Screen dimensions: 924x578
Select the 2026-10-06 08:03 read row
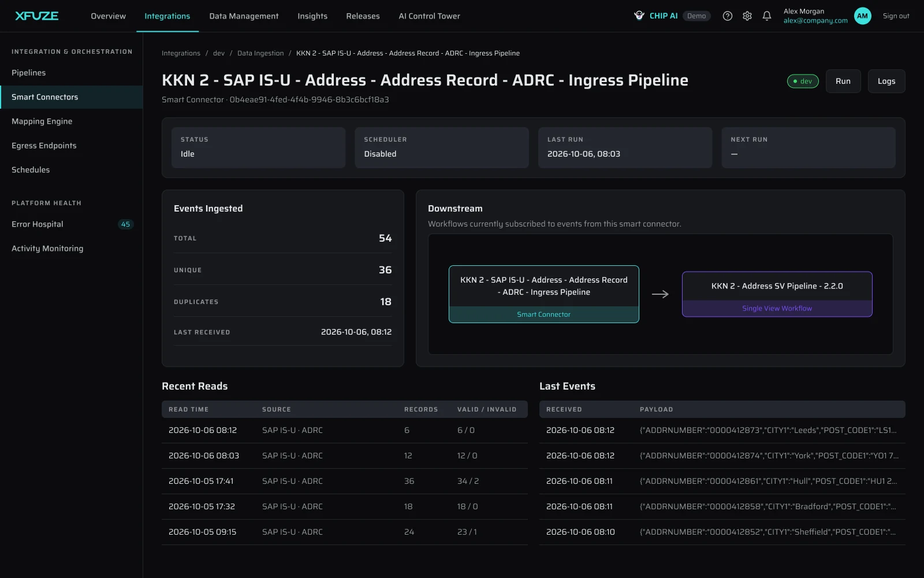click(x=345, y=455)
